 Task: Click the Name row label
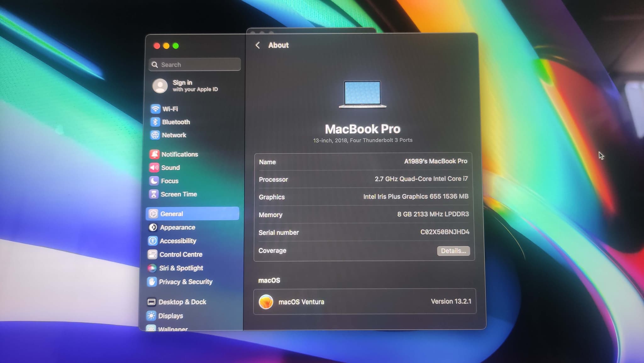267,162
